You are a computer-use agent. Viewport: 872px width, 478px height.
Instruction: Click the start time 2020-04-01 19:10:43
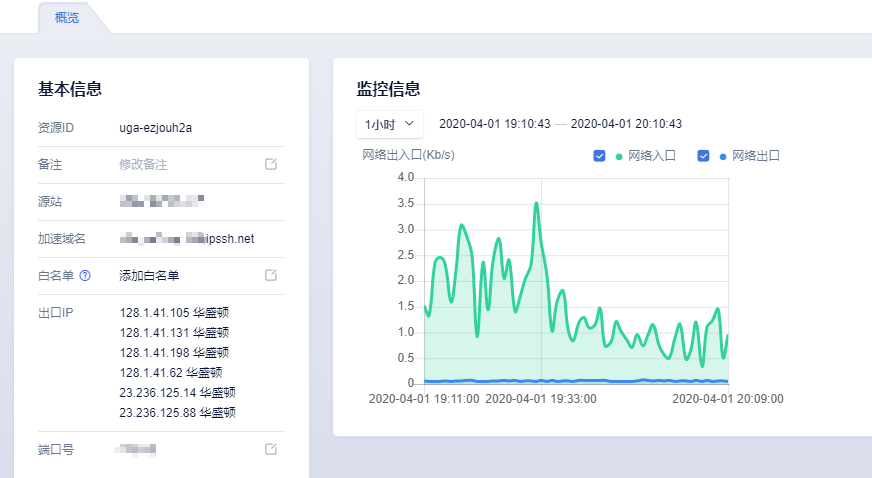click(x=495, y=124)
